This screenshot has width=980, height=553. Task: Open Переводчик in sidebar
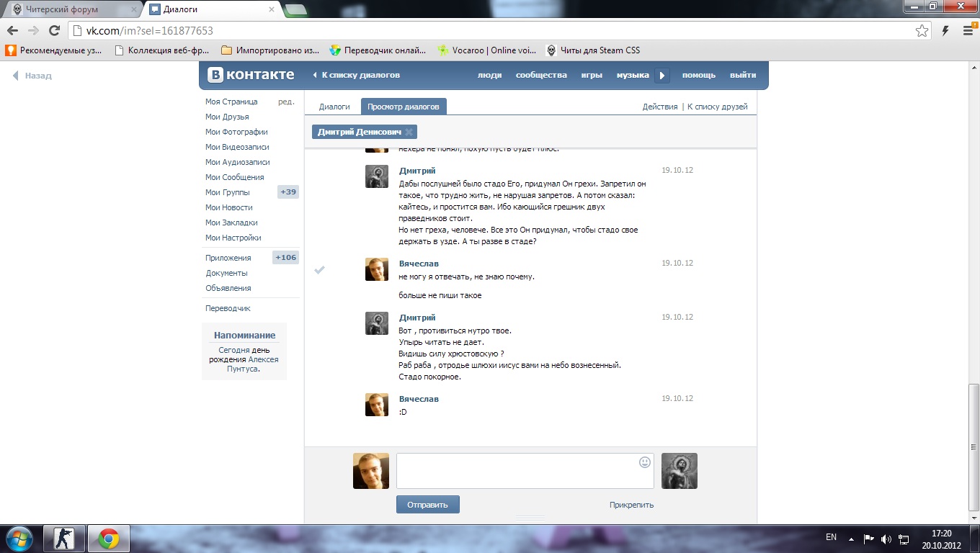(228, 308)
